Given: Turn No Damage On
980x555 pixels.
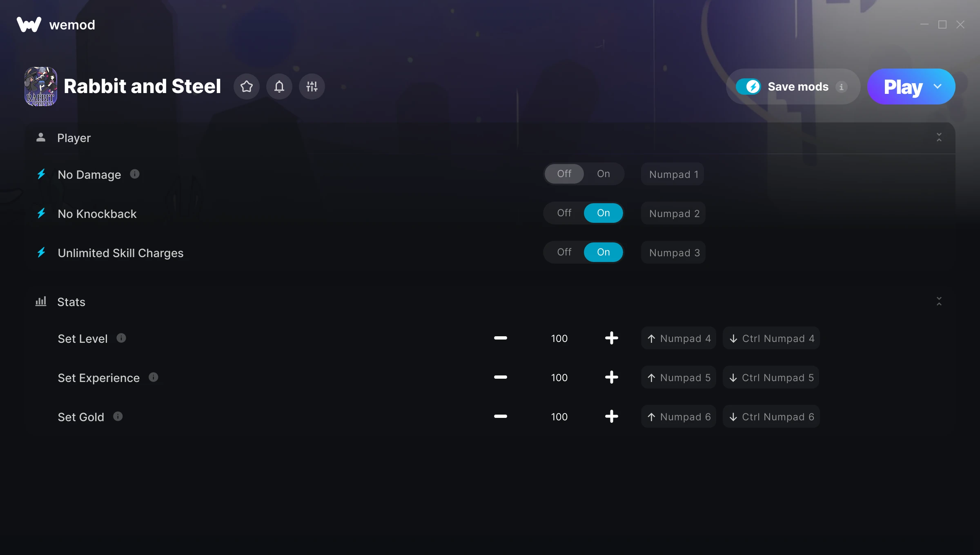Looking at the screenshot, I should (604, 174).
